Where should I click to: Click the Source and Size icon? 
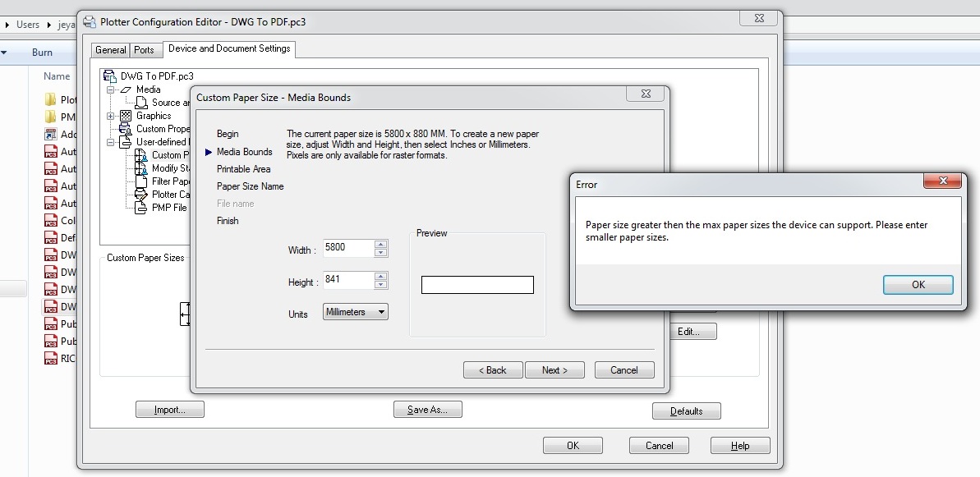[x=141, y=103]
